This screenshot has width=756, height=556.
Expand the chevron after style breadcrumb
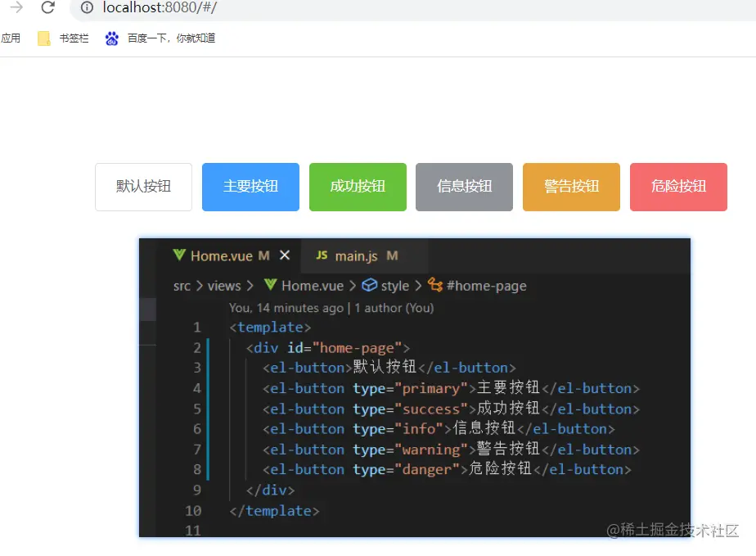(x=418, y=286)
